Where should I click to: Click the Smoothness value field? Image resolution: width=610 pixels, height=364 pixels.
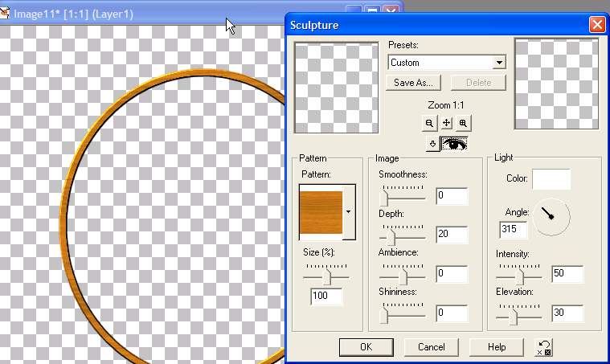click(452, 195)
